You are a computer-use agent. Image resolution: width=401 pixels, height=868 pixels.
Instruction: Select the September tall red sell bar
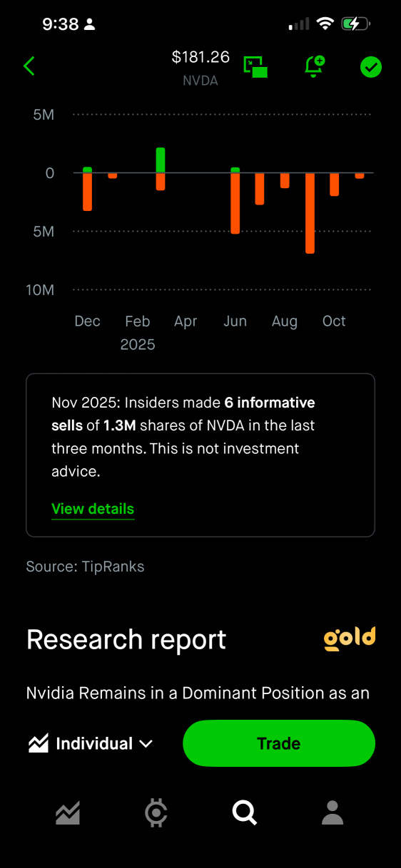(310, 213)
